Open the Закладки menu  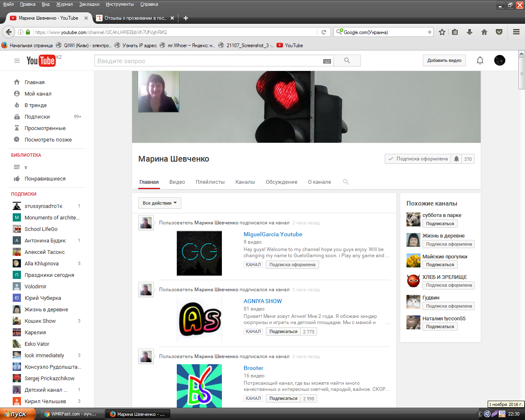89,4
